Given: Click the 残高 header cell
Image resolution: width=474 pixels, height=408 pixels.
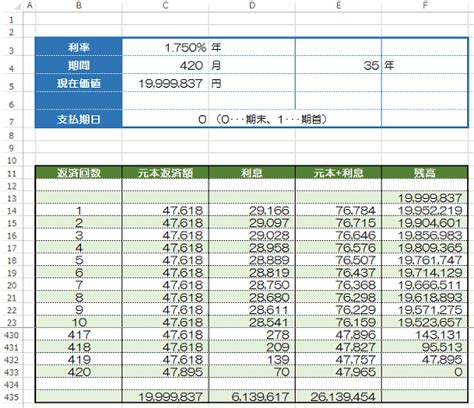Looking at the screenshot, I should (425, 172).
